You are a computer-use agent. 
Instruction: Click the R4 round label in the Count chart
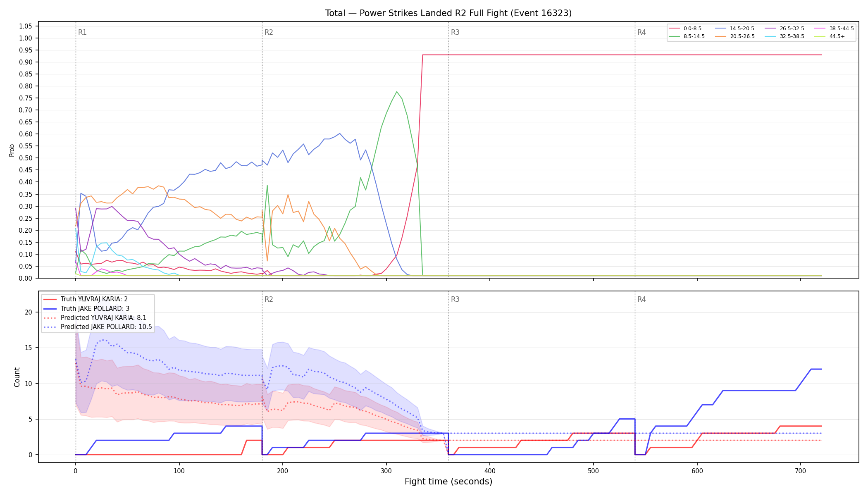pyautogui.click(x=641, y=299)
